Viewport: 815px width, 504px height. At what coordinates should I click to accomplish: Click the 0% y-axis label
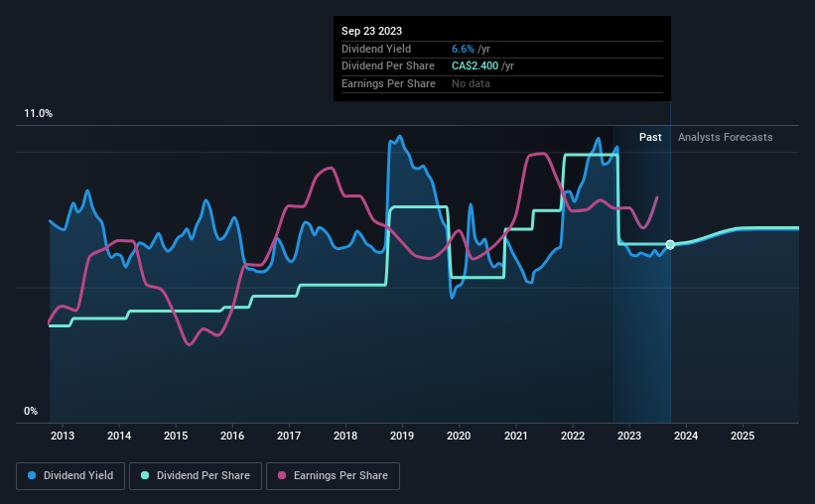(x=31, y=411)
